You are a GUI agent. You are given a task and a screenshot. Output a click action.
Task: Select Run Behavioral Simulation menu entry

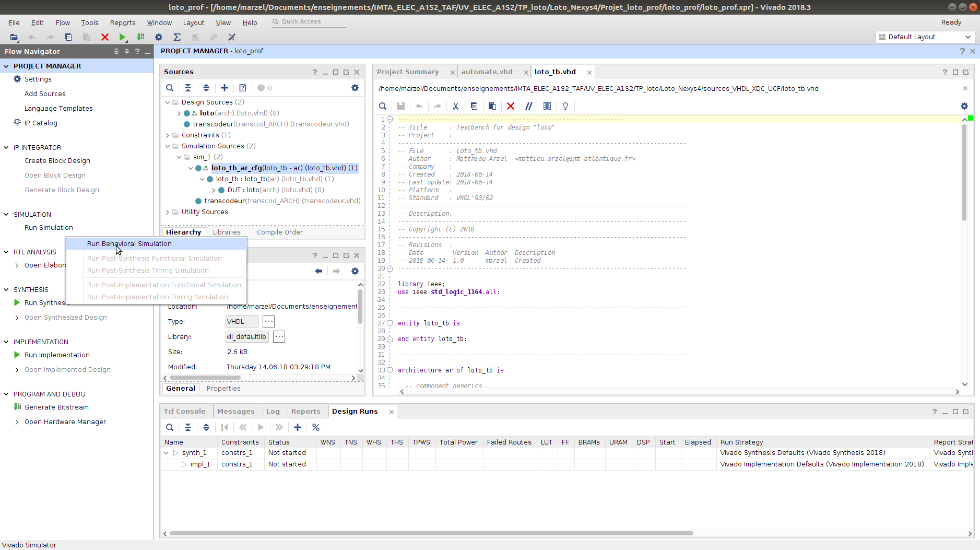[157, 244]
